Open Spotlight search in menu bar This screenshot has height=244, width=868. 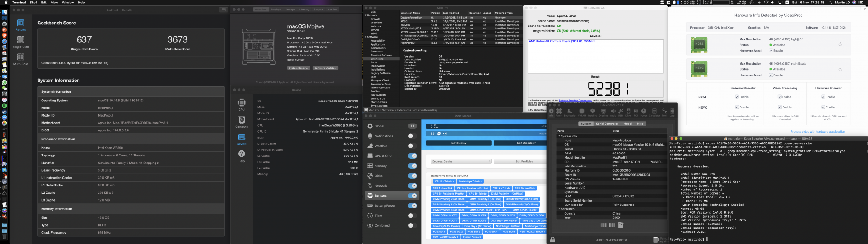click(x=830, y=3)
